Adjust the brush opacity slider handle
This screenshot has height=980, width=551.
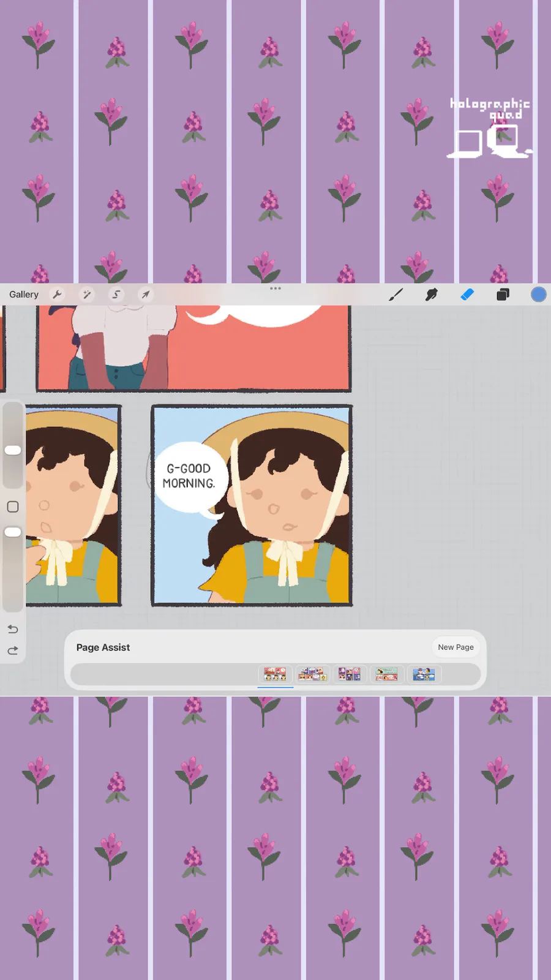[13, 532]
